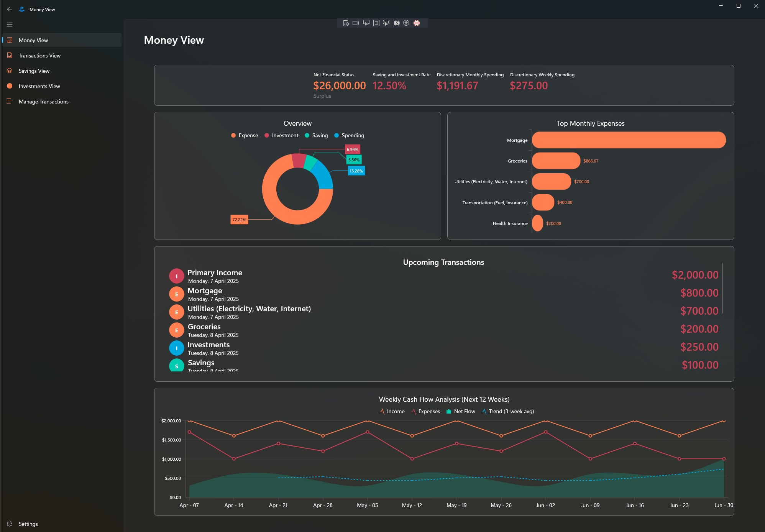Enable the track focused element icon
765x532 pixels.
point(386,23)
